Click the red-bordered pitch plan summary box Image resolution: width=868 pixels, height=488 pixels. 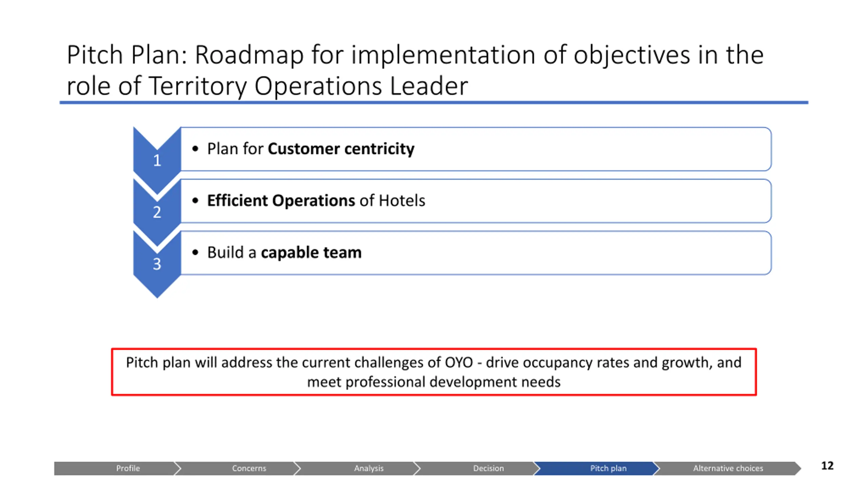[x=434, y=372]
